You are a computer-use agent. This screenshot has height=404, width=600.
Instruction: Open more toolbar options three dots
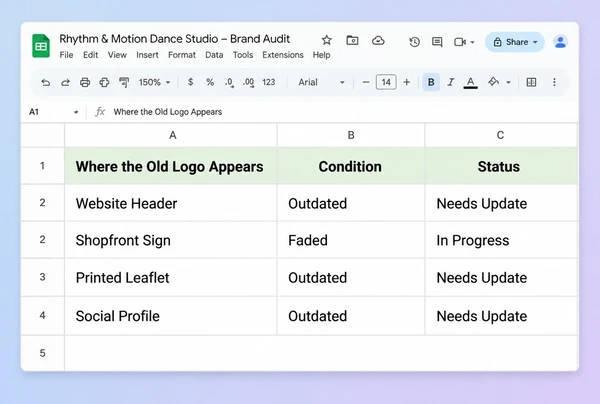[x=554, y=82]
